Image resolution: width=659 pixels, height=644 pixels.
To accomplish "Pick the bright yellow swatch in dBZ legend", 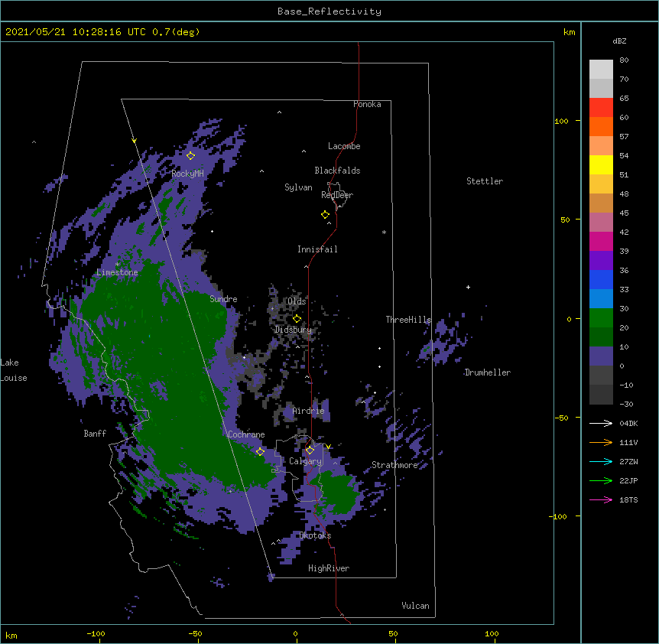I will pyautogui.click(x=601, y=164).
